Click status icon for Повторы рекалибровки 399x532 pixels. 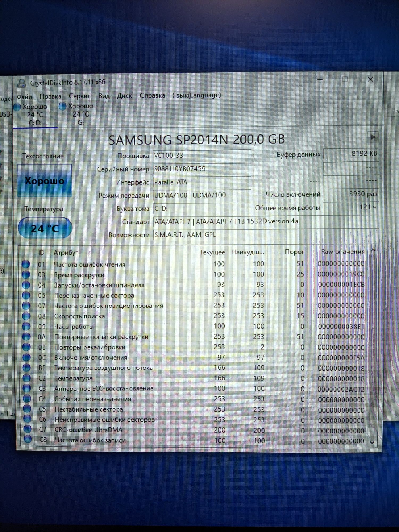coord(26,347)
